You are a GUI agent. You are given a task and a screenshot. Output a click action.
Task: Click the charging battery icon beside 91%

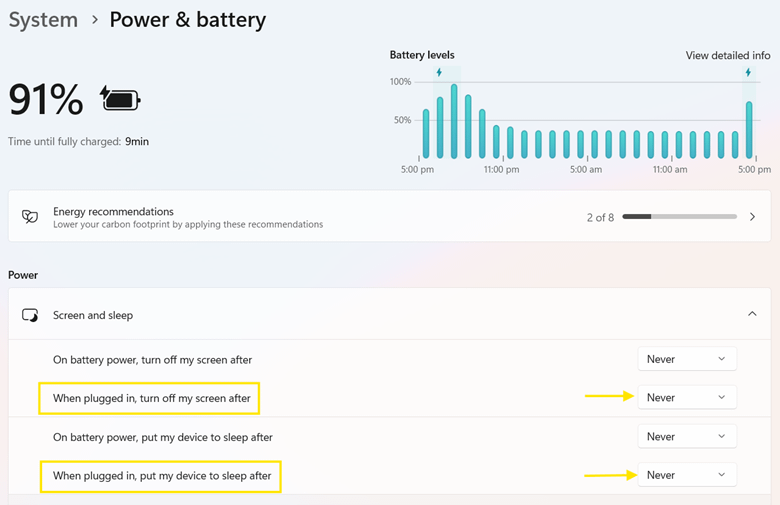coord(120,99)
